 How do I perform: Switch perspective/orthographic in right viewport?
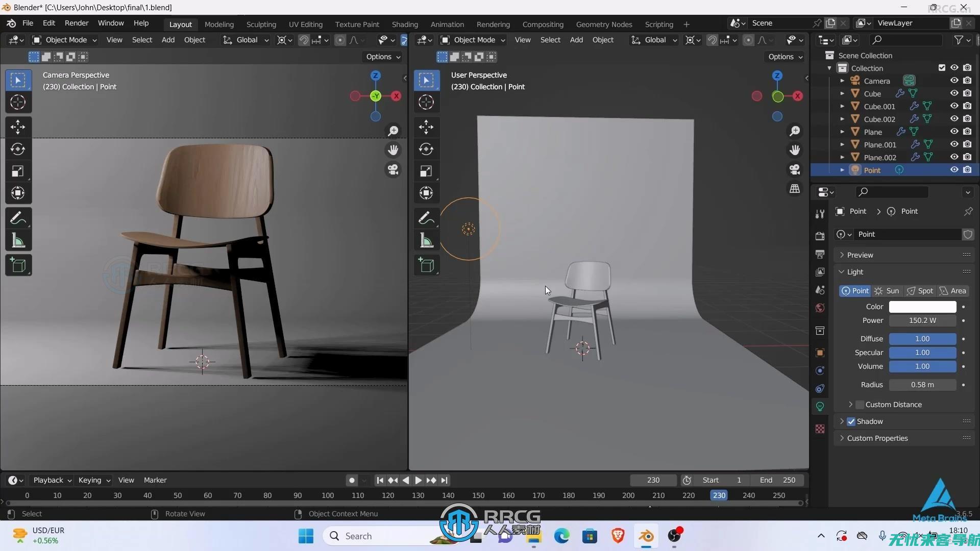tap(795, 189)
